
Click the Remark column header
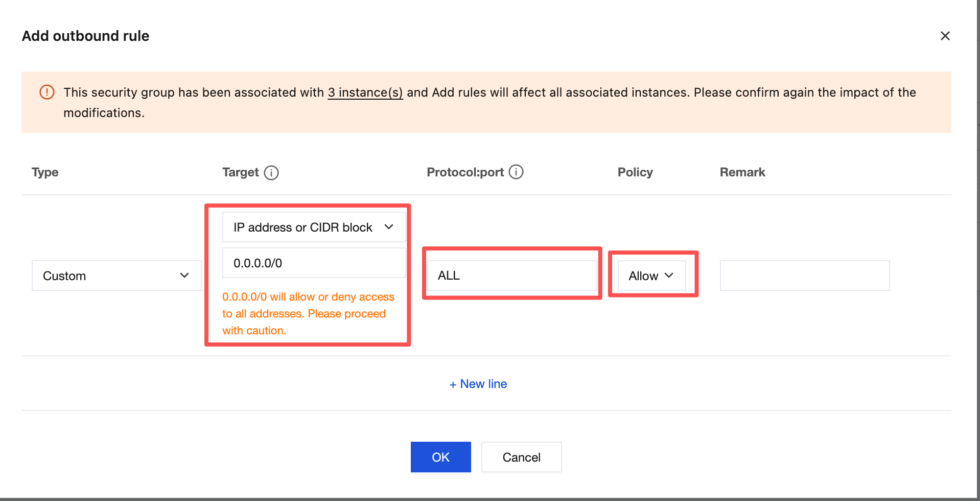742,172
